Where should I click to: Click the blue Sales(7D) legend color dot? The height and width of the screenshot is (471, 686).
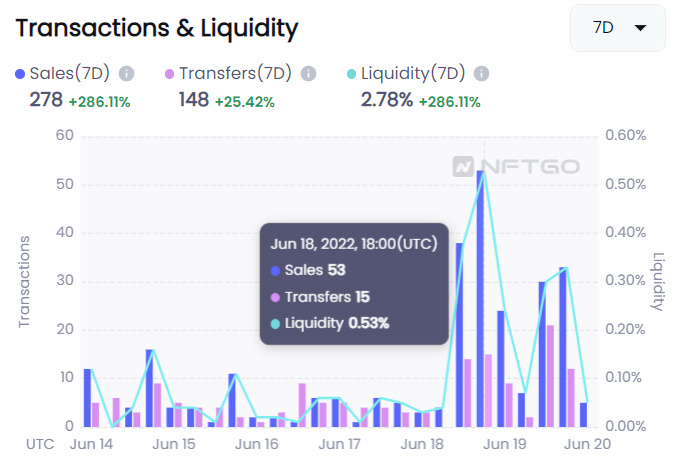21,74
